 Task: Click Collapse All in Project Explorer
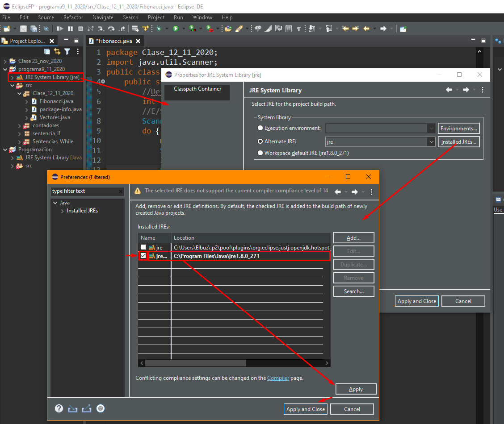tap(47, 51)
